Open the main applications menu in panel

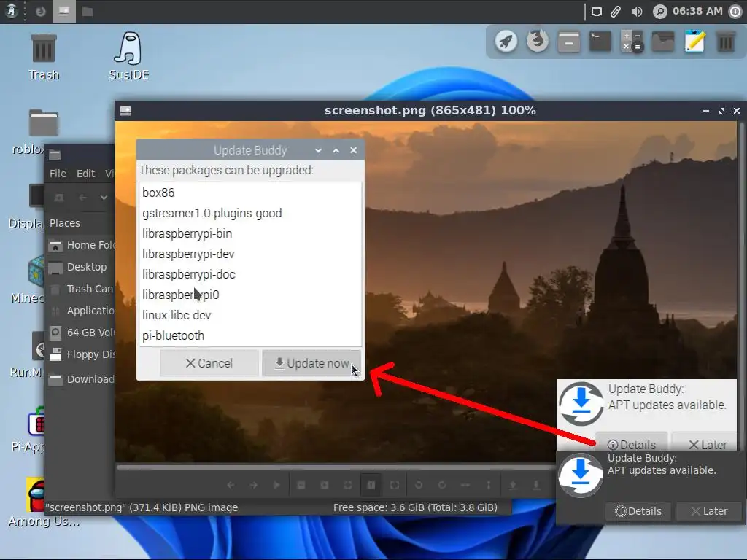point(12,11)
